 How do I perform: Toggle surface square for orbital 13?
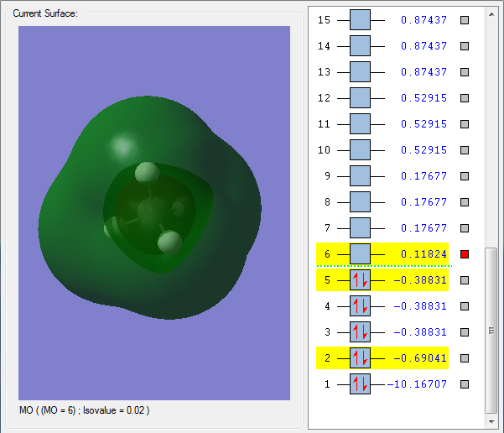pos(465,72)
